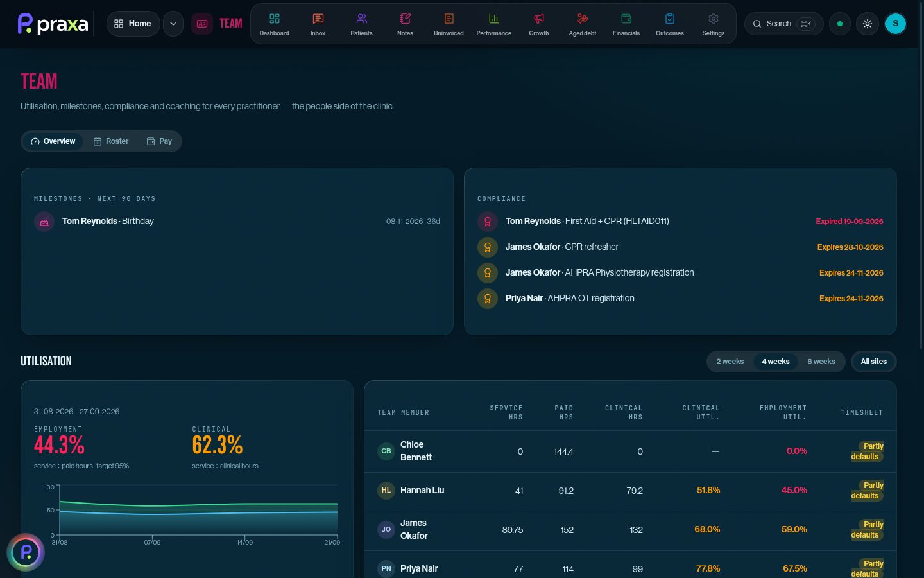Select the 4 weeks range
Image resolution: width=924 pixels, height=578 pixels.
pyautogui.click(x=776, y=362)
